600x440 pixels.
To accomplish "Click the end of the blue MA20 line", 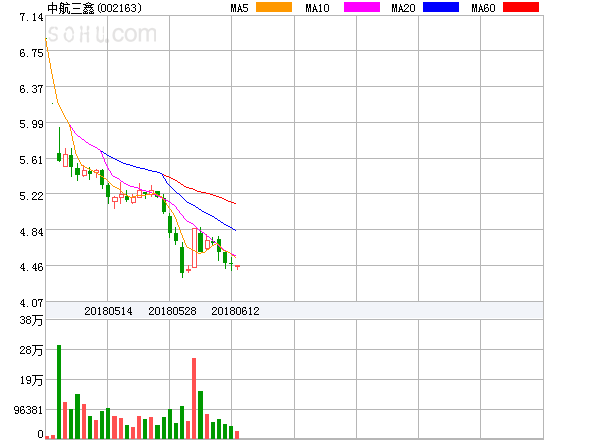I will tap(235, 230).
